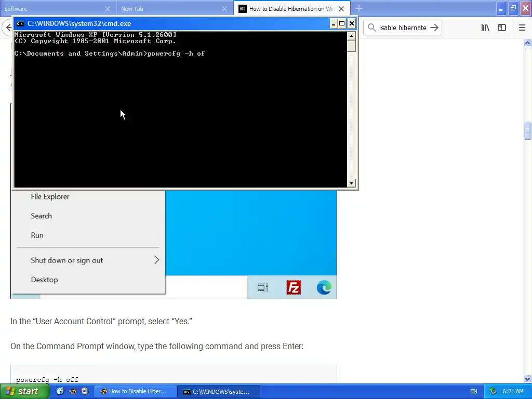
Task: Click File Explorer in the article image
Action: pyautogui.click(x=50, y=196)
